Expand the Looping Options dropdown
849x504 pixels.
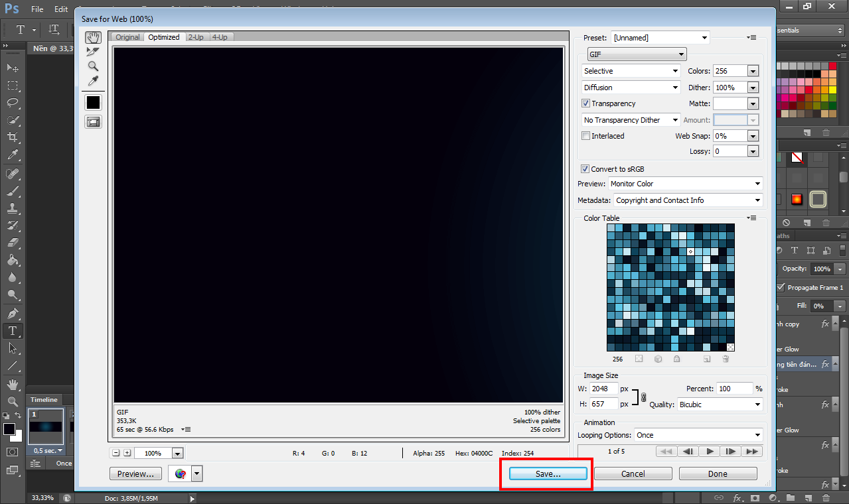point(698,435)
